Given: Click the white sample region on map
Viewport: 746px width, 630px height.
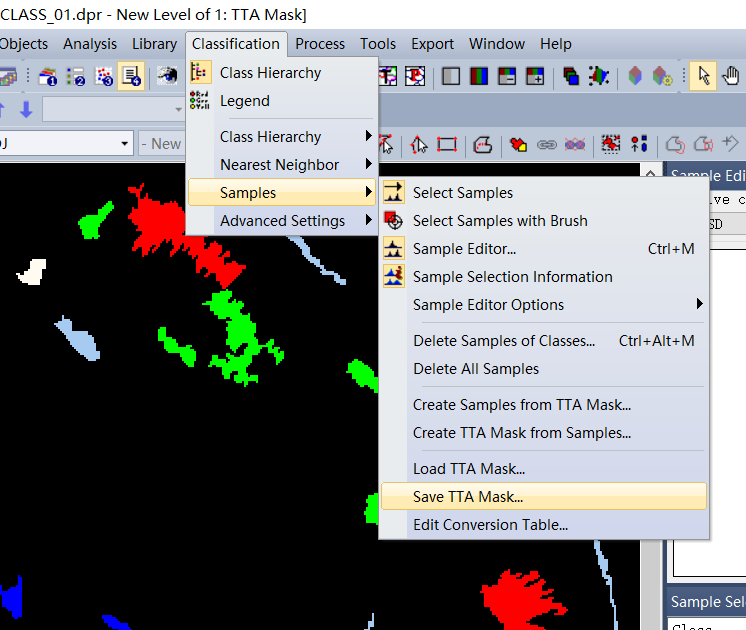Looking at the screenshot, I should (32, 272).
